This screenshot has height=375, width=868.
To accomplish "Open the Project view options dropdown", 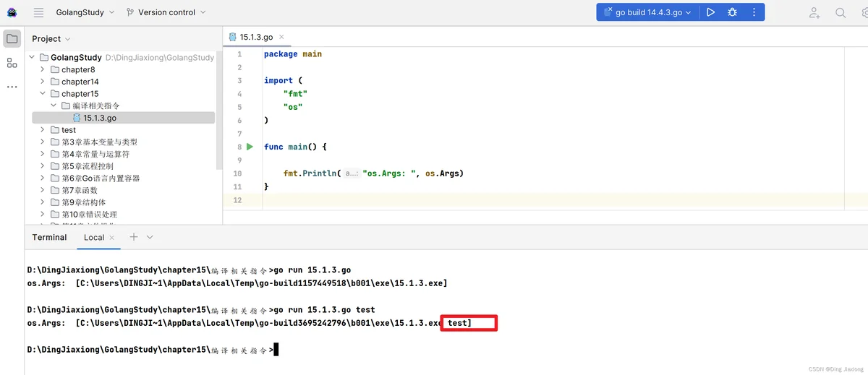I will (x=51, y=39).
